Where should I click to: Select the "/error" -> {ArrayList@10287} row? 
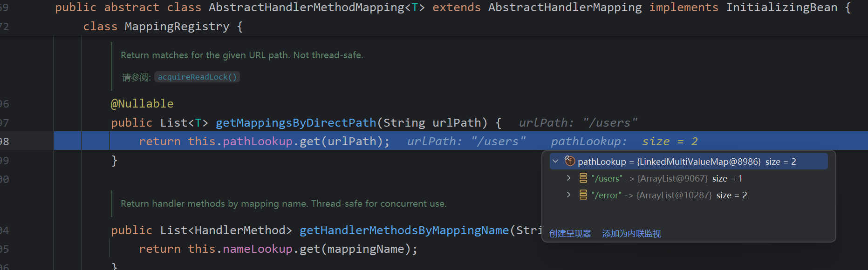click(689, 195)
